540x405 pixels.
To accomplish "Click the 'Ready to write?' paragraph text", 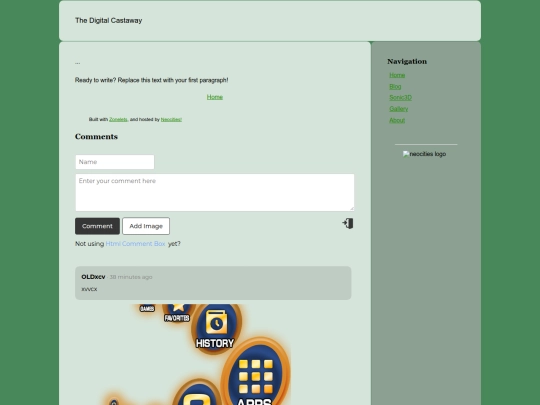I will [x=152, y=80].
